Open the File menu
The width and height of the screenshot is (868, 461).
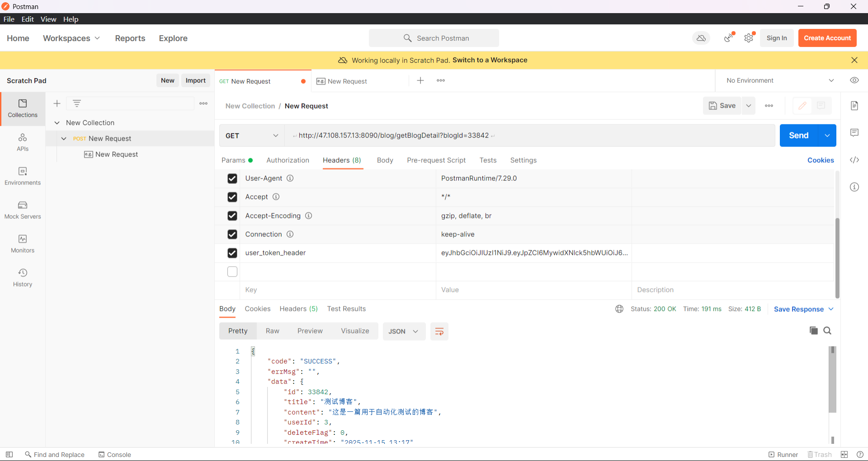tap(9, 19)
